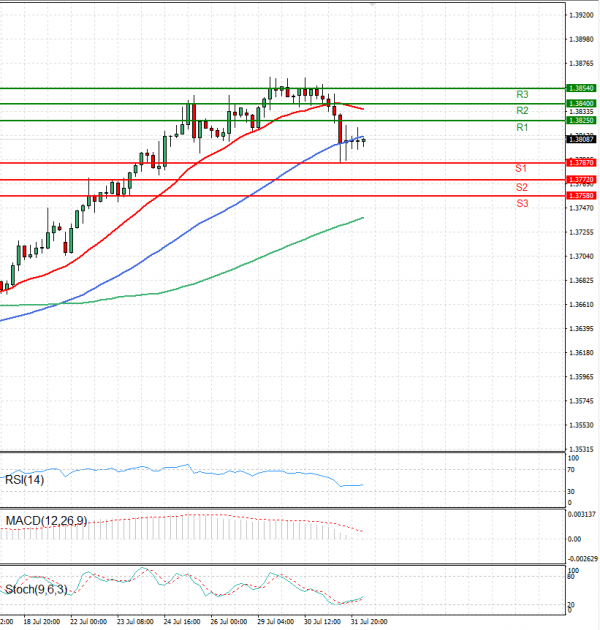Click the Stoch(9,6,3) indicator label
This screenshot has height=630, width=600.
pyautogui.click(x=36, y=589)
